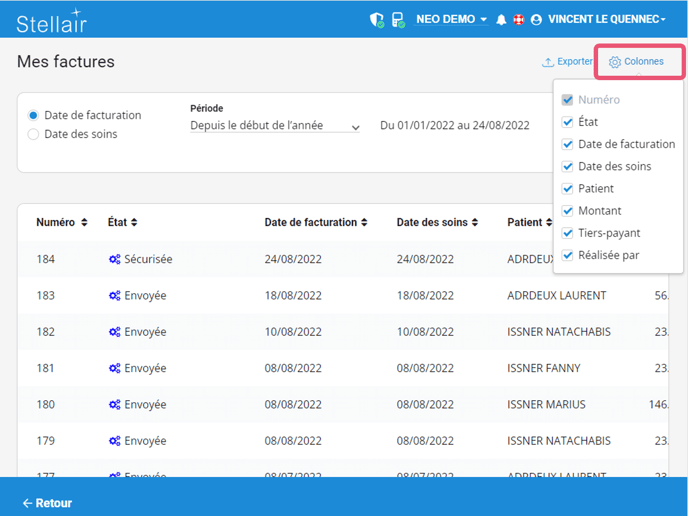Click the user profile avatar icon
This screenshot has width=688, height=516.
click(536, 20)
